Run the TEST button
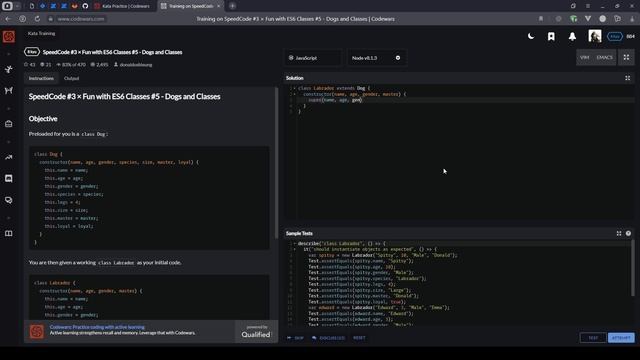Screen dimensions: 640x360 coord(593,338)
